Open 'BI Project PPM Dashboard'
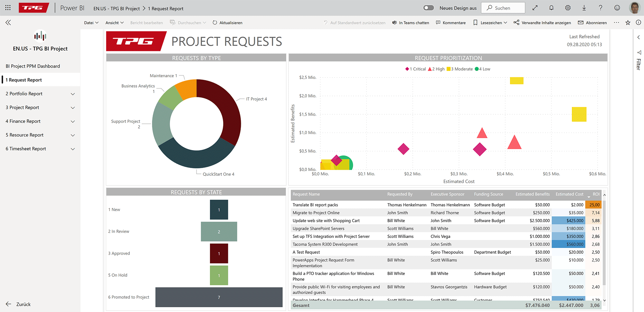 point(33,66)
